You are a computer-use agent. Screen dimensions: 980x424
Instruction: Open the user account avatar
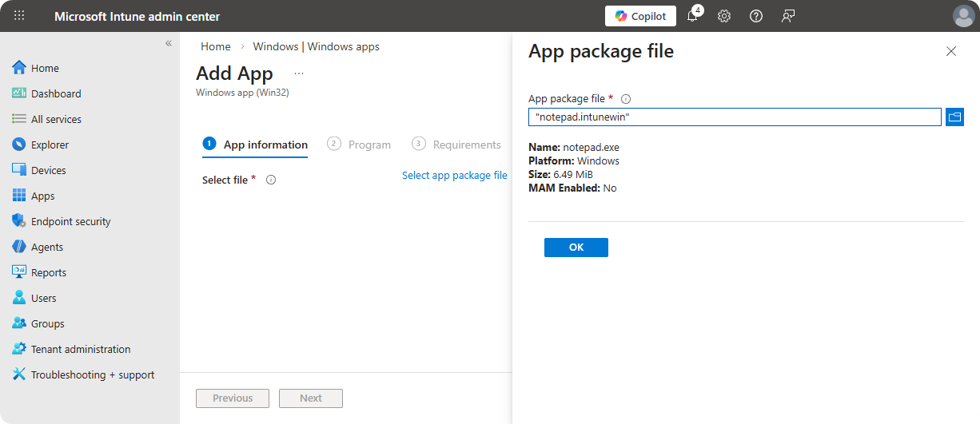(963, 16)
